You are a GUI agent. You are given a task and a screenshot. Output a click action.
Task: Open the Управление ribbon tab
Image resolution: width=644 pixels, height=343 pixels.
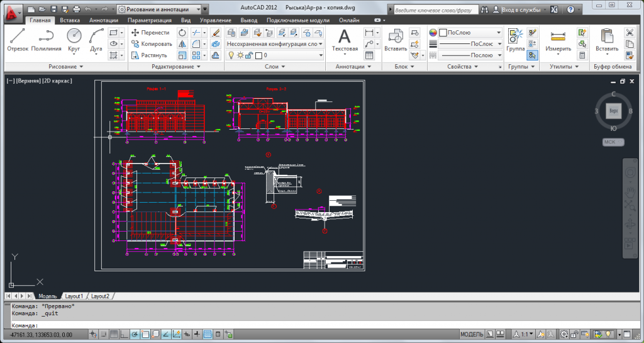(x=215, y=20)
